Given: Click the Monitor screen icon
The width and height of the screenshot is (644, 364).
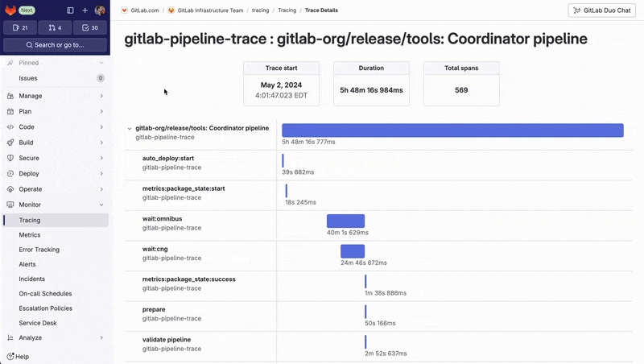Looking at the screenshot, I should click(10, 205).
